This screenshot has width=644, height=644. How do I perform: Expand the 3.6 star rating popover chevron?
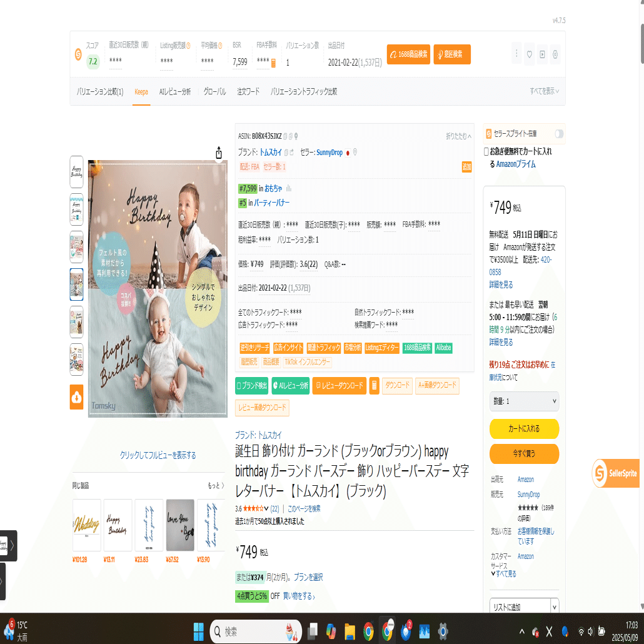(x=266, y=508)
